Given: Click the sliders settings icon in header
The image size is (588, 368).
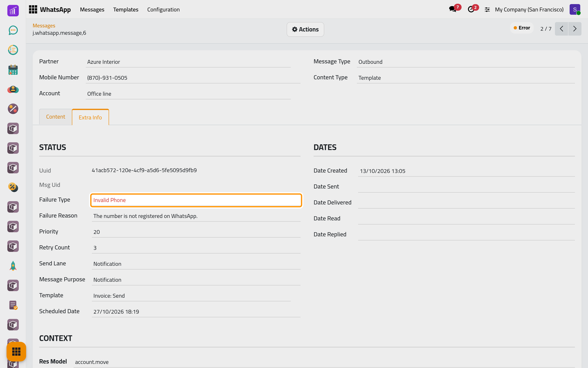Looking at the screenshot, I should [487, 10].
